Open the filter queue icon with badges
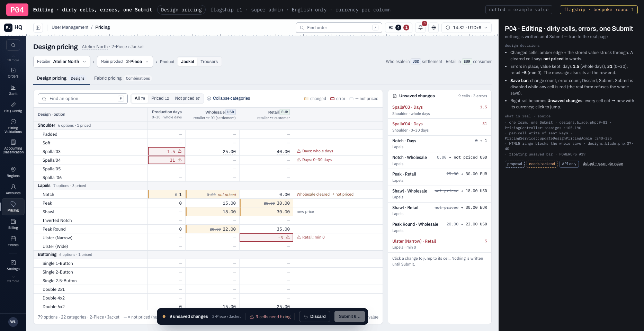 (399, 27)
